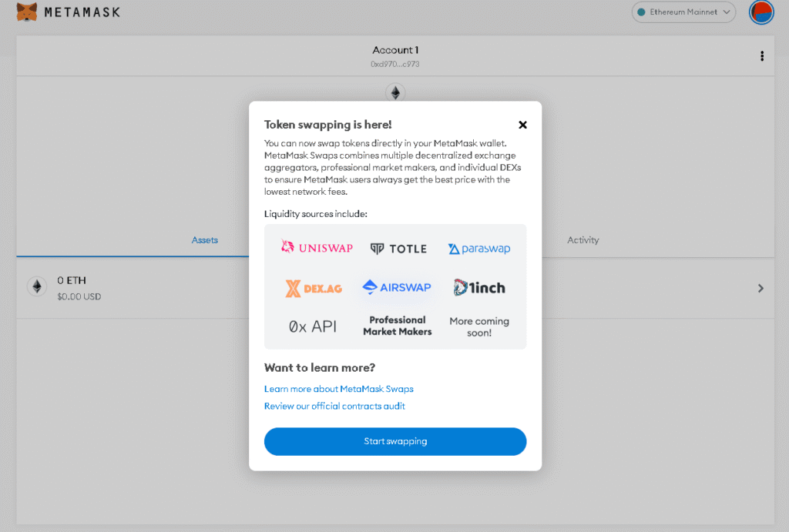The image size is (789, 532).
Task: Click the Totle logo
Action: 398,249
